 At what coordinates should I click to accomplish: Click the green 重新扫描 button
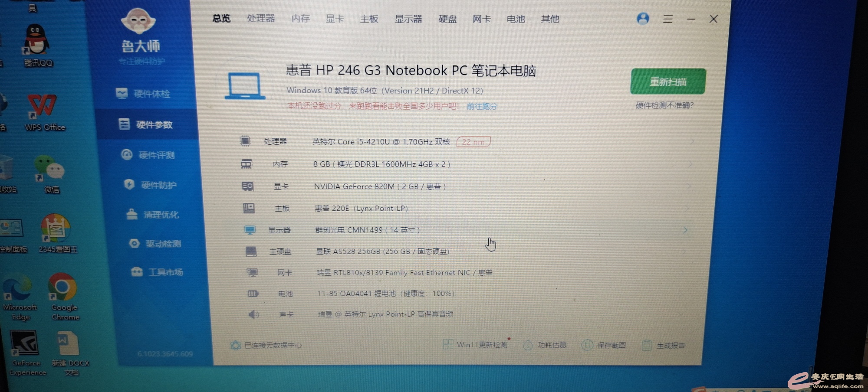coord(668,82)
